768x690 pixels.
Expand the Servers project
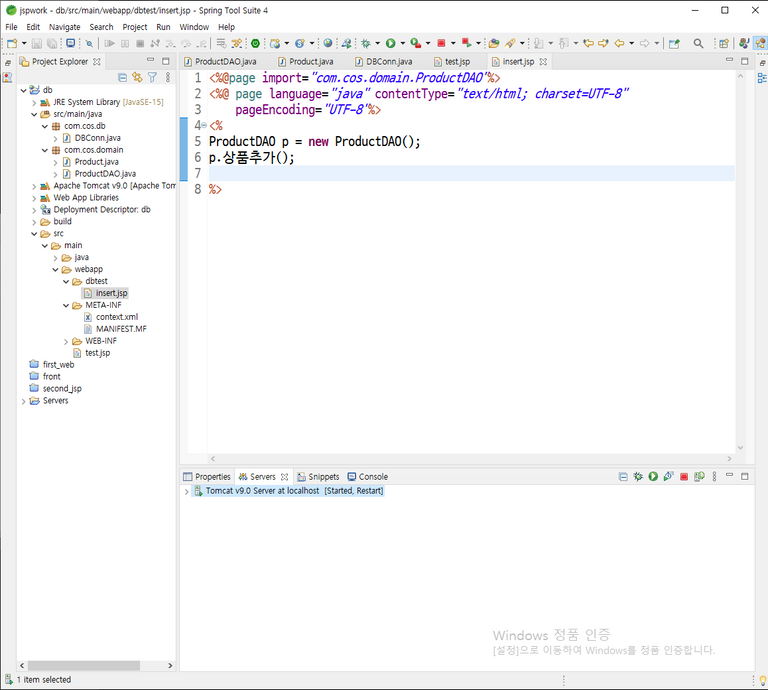pos(24,401)
